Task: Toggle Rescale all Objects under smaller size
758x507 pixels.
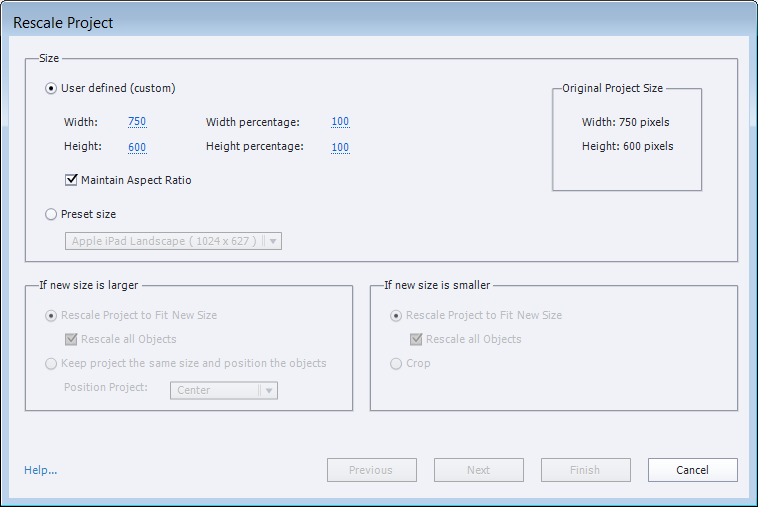Action: [x=416, y=339]
